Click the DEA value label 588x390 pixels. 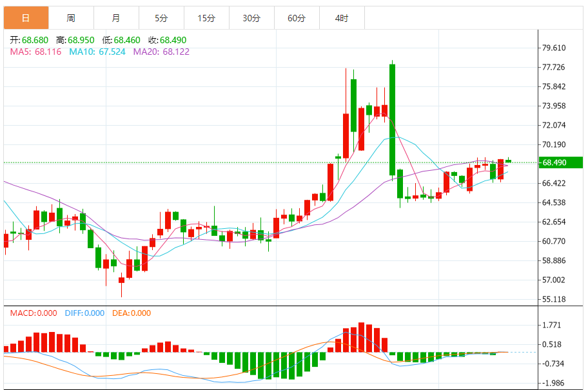[132, 313]
